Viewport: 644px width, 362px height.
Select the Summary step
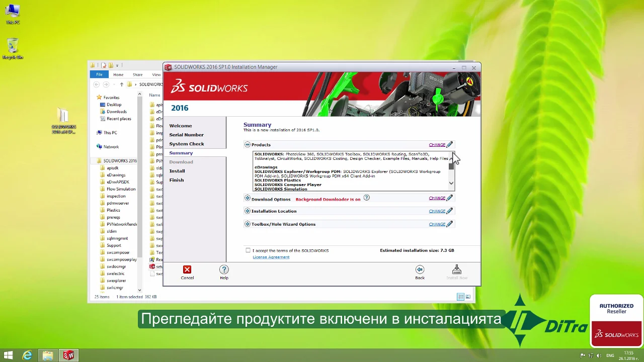[181, 153]
